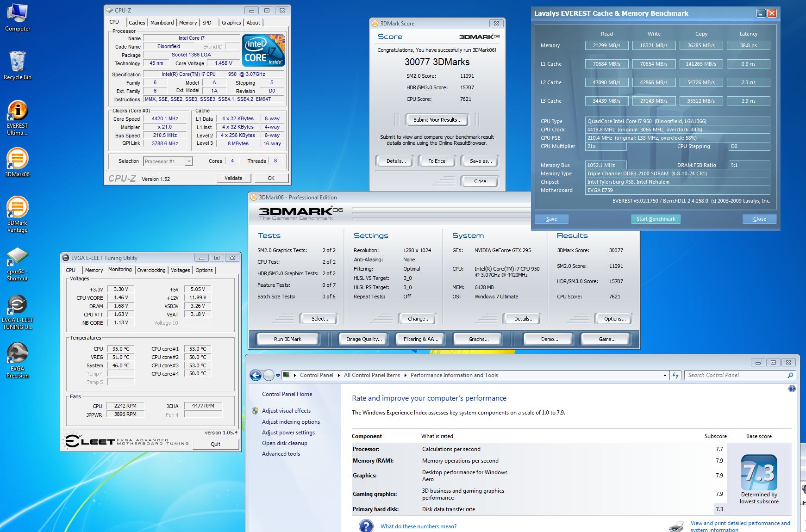Click Submit Your Results in 3DMark Score
Image resolution: width=806 pixels, height=532 pixels.
(437, 120)
